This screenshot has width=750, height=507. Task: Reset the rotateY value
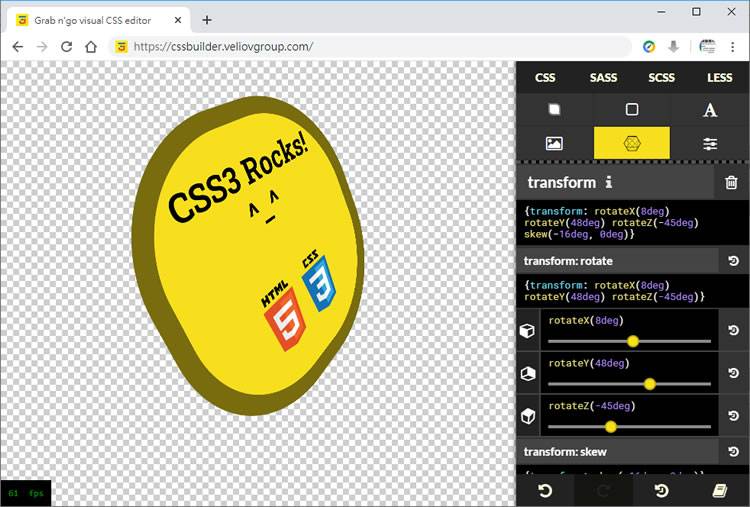733,373
